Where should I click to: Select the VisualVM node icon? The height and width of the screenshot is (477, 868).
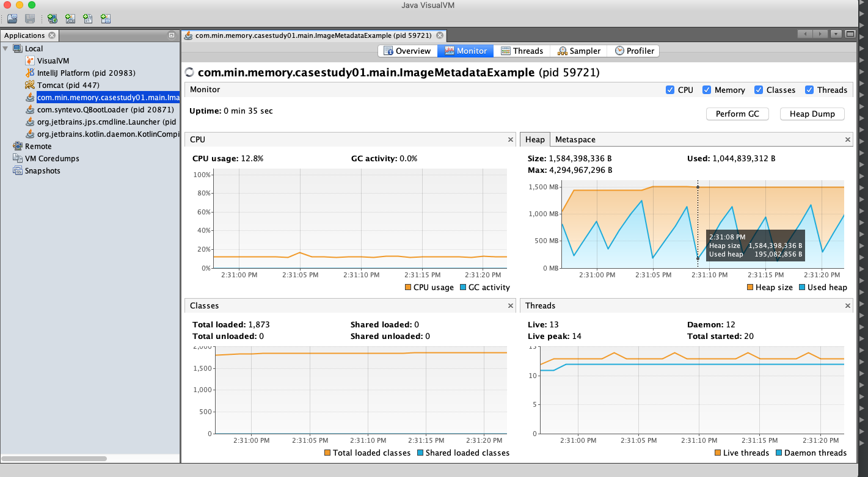pyautogui.click(x=29, y=60)
